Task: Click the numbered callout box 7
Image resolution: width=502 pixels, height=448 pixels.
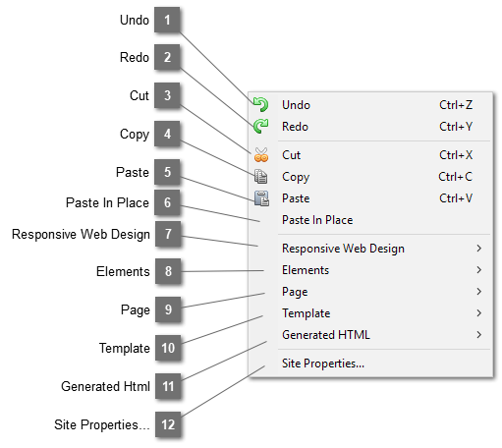Action: pyautogui.click(x=168, y=234)
